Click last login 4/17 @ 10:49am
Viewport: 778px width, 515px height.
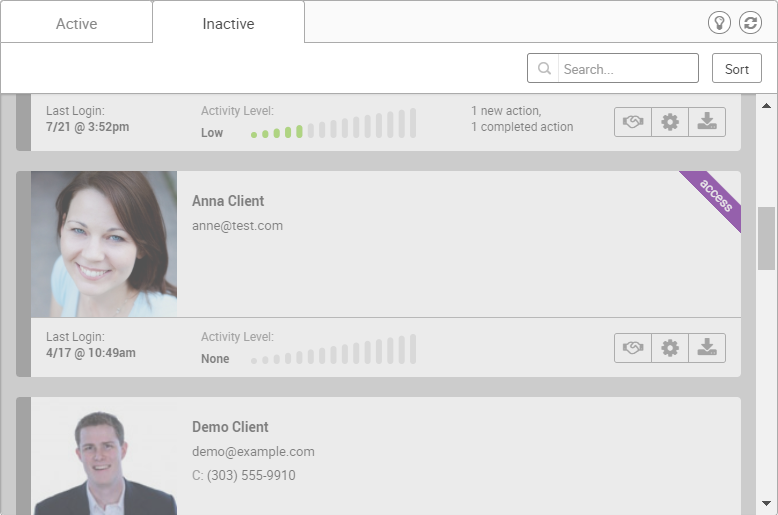click(91, 353)
